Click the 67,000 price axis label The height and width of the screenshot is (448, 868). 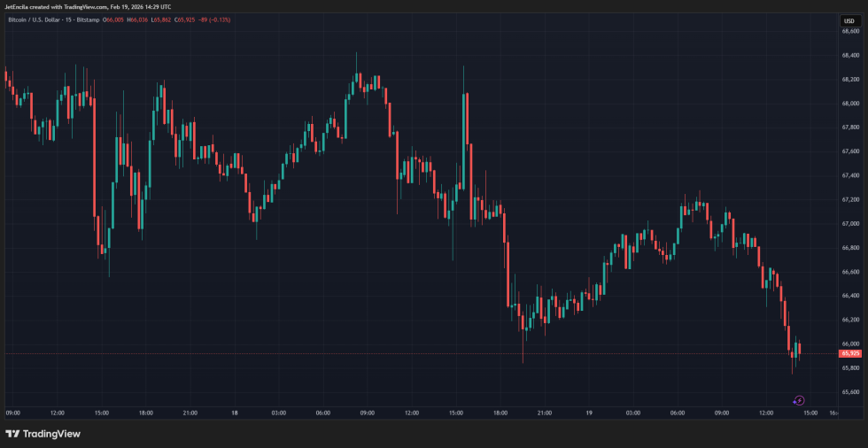click(849, 223)
